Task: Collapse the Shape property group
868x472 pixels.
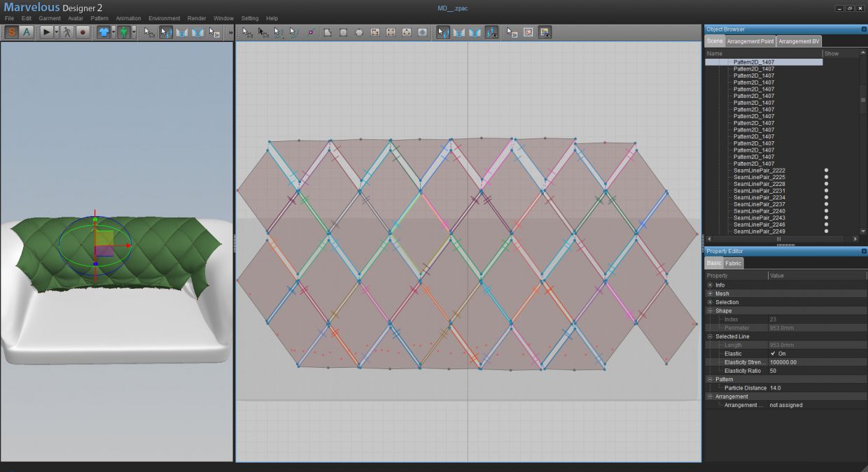Action: tap(710, 310)
